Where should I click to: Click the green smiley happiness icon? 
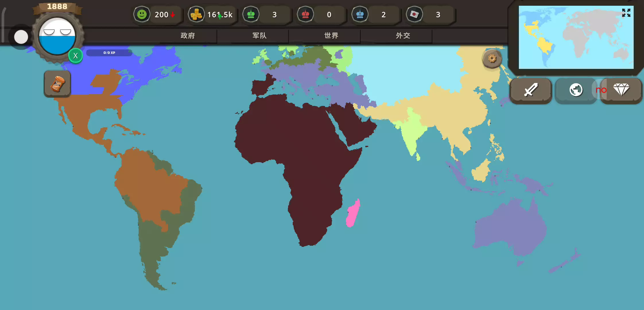click(x=142, y=14)
